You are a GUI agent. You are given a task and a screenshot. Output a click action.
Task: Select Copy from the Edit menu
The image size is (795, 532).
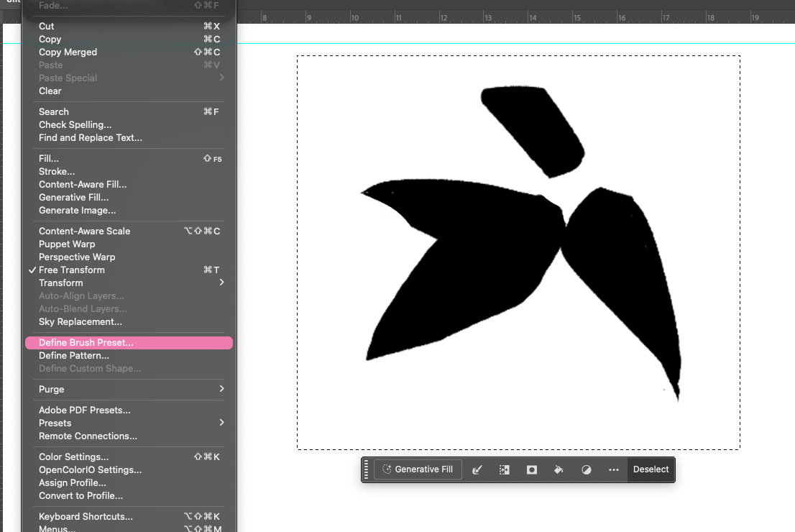click(129, 39)
